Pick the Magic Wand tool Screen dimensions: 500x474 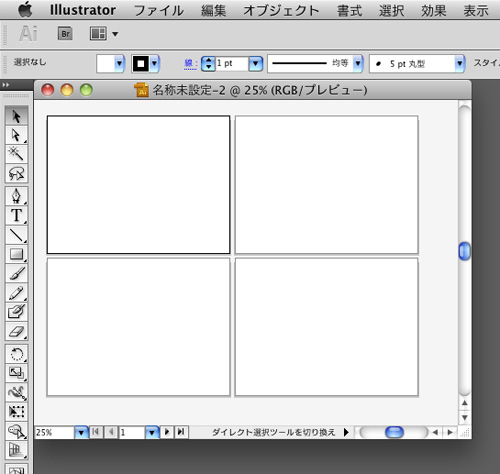tap(16, 154)
